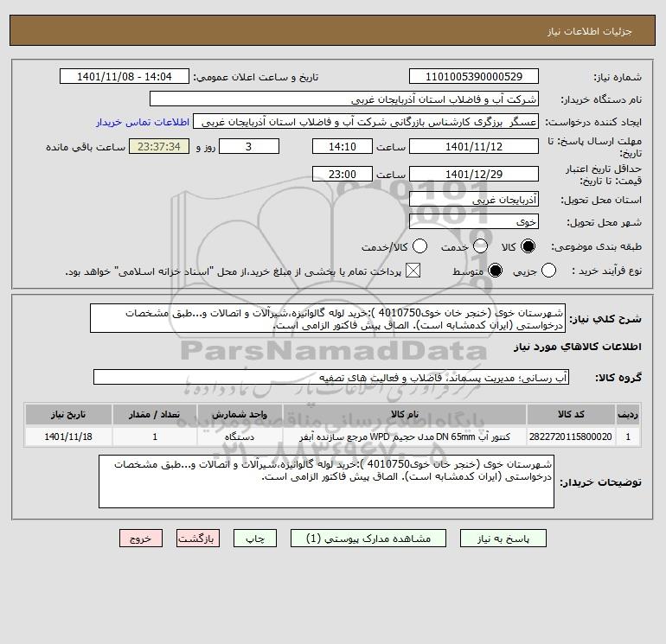Click the کد کالا column header
Image resolution: width=666 pixels, height=644 pixels.
[571, 414]
